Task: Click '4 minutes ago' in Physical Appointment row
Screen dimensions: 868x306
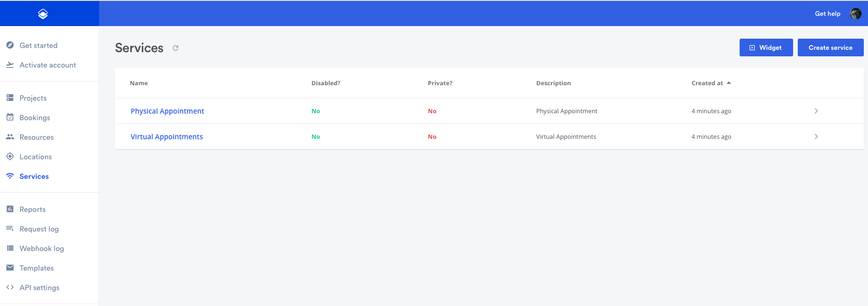Action: pos(711,111)
